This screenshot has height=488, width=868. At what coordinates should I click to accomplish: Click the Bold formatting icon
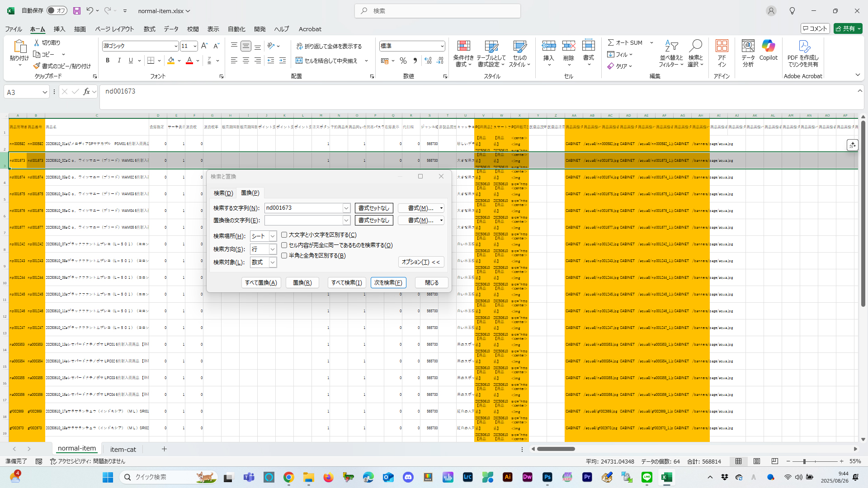click(108, 61)
